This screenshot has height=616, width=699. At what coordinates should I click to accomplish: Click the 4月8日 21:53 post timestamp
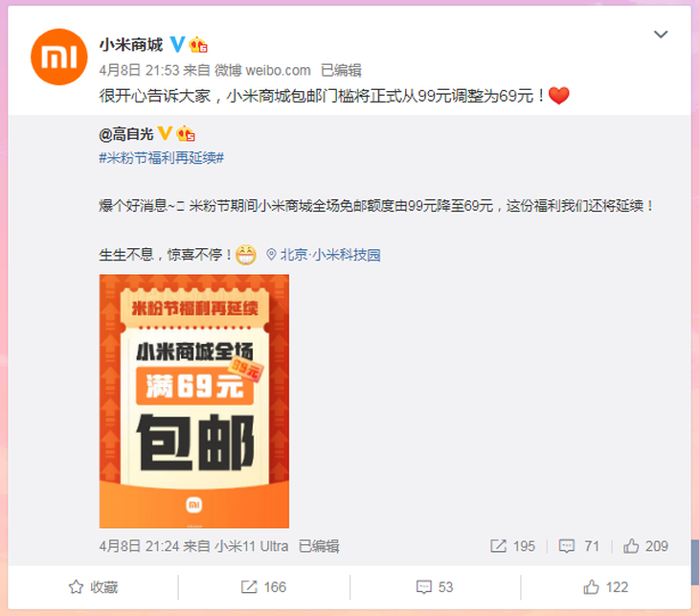[139, 70]
